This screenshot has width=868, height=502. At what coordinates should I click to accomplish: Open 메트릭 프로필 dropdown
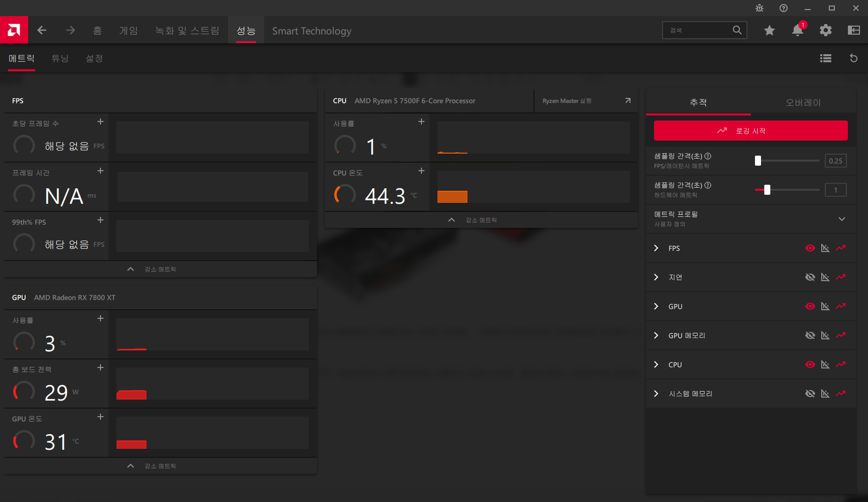[750, 219]
